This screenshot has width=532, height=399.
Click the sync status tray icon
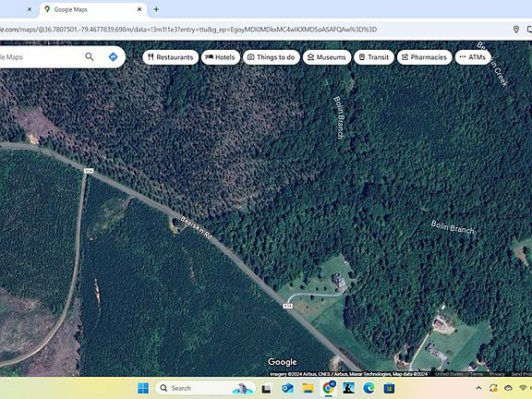click(493, 388)
